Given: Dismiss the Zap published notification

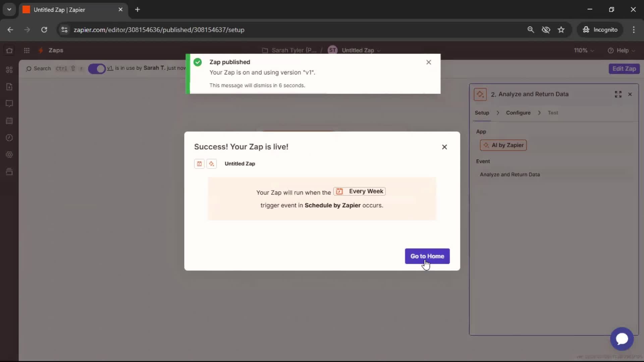Looking at the screenshot, I should [x=429, y=62].
